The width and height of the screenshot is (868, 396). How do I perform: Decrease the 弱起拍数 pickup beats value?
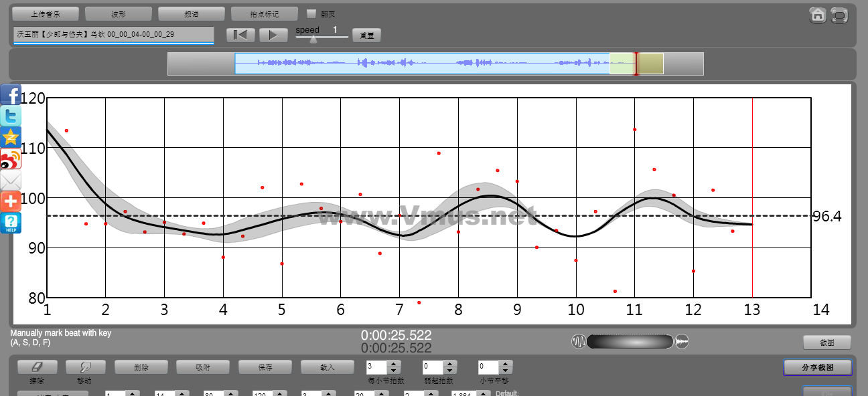click(x=451, y=371)
